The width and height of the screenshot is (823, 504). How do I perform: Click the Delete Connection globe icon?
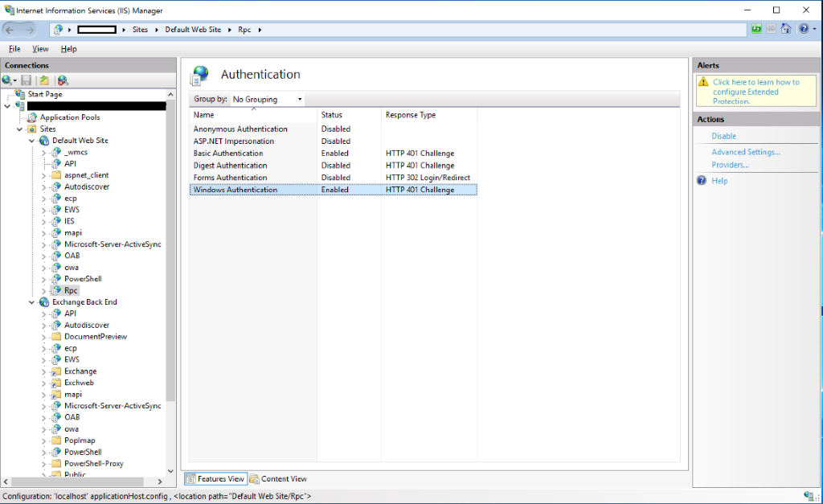pyautogui.click(x=63, y=80)
